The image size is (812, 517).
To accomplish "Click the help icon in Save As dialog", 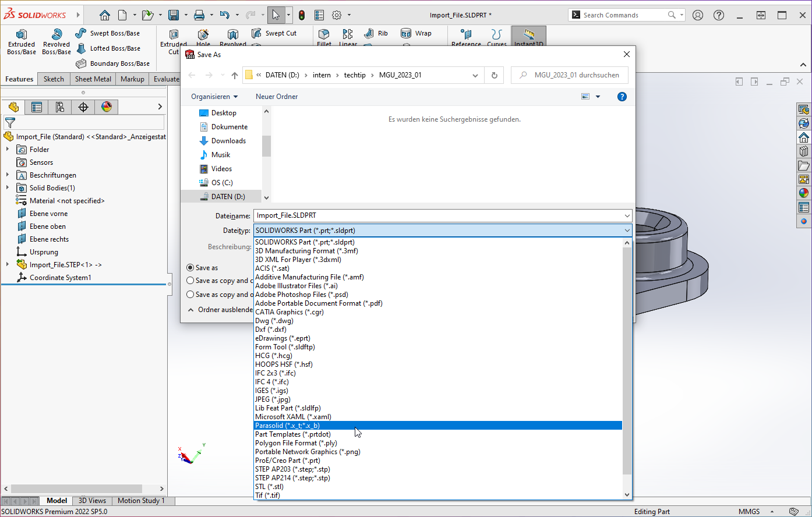I will pyautogui.click(x=622, y=97).
